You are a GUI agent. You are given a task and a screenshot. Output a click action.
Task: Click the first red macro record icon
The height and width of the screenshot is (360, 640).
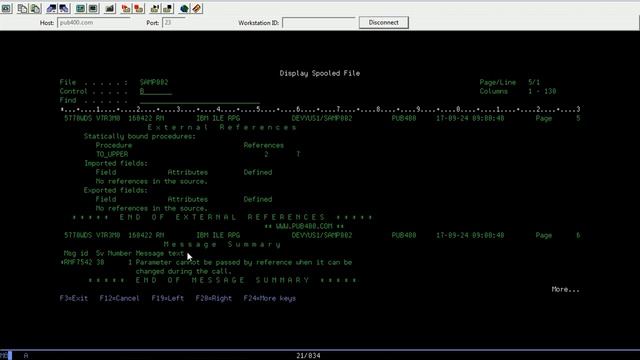click(x=126, y=8)
